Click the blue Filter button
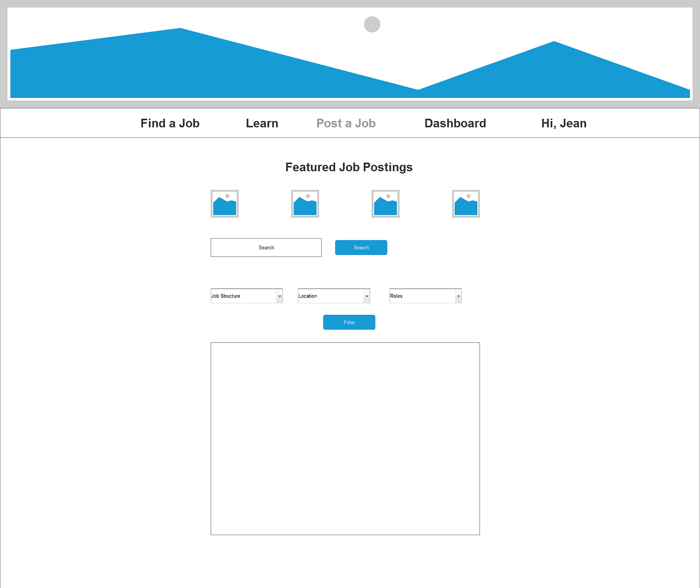This screenshot has height=588, width=700. tap(349, 322)
